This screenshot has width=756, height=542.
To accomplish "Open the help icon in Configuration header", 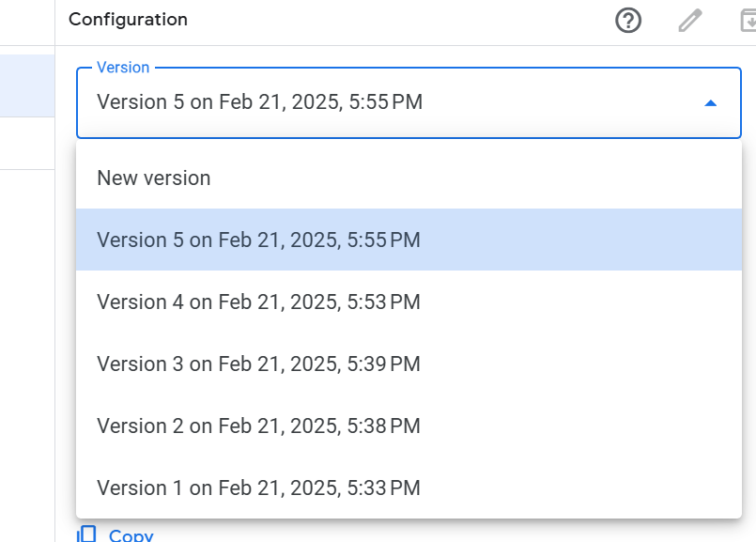I will click(628, 20).
